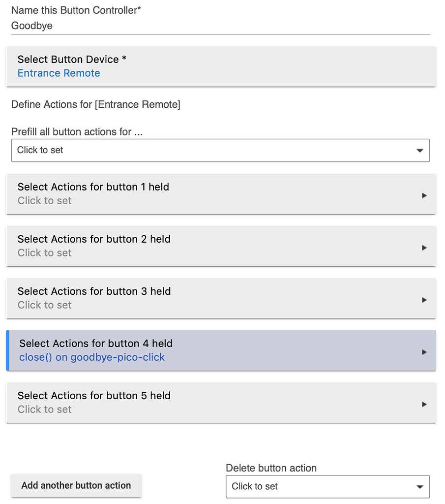The height and width of the screenshot is (504, 445).
Task: Click the close() on goodbye-pico-click link
Action: point(92,357)
